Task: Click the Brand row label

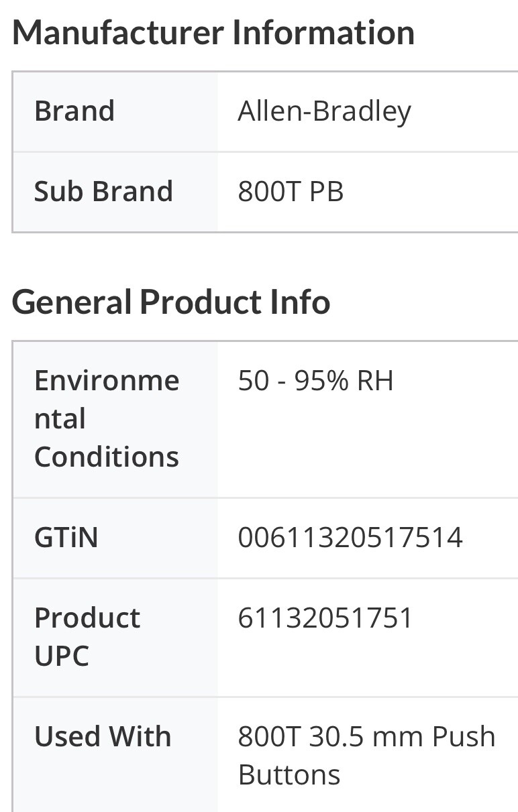Action: click(74, 111)
